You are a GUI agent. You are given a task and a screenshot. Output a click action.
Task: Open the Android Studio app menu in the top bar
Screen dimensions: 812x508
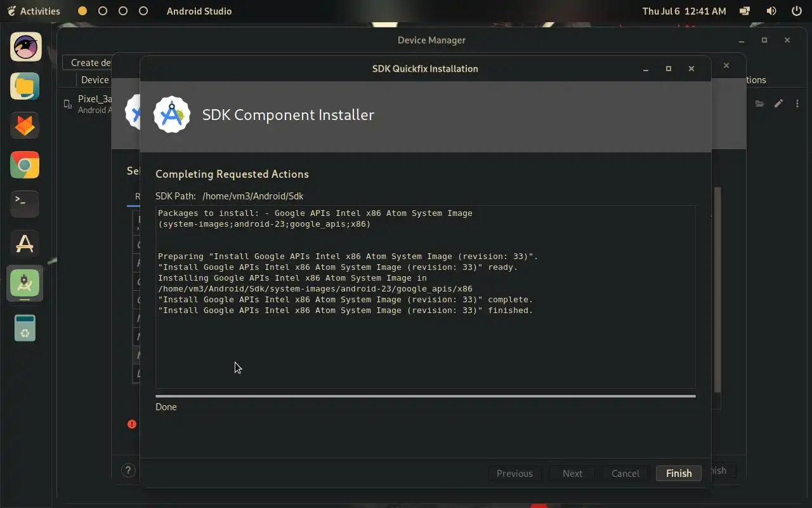(x=199, y=11)
